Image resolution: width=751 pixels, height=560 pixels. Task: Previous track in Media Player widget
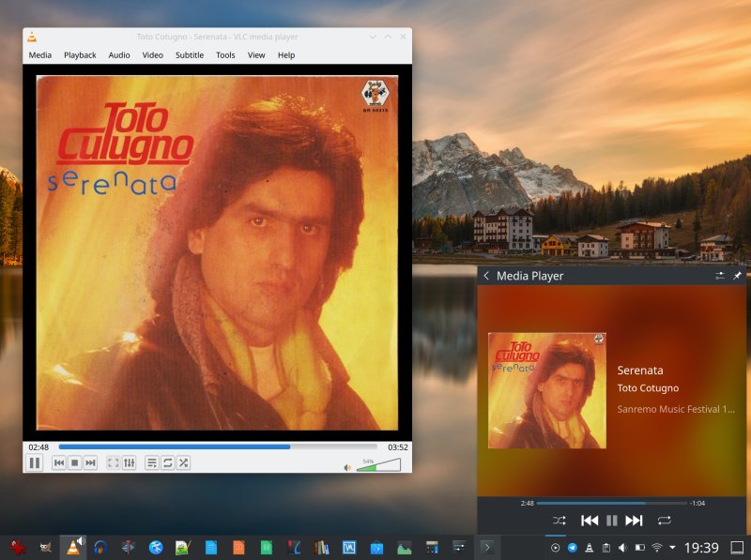[590, 521]
